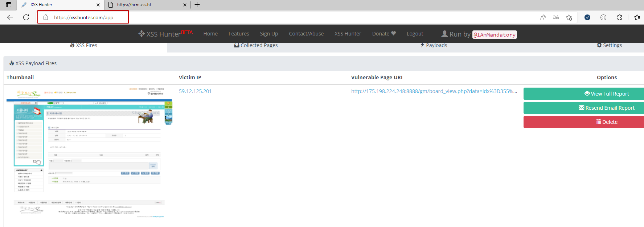Open the Donate nav link
Viewport: 644px width, 227px height.
[x=384, y=34]
